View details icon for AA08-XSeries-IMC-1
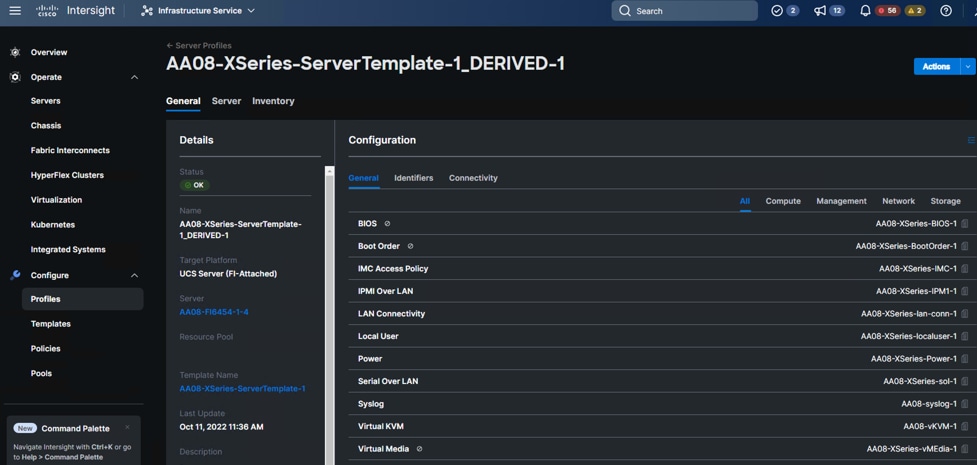977x465 pixels. tap(965, 269)
